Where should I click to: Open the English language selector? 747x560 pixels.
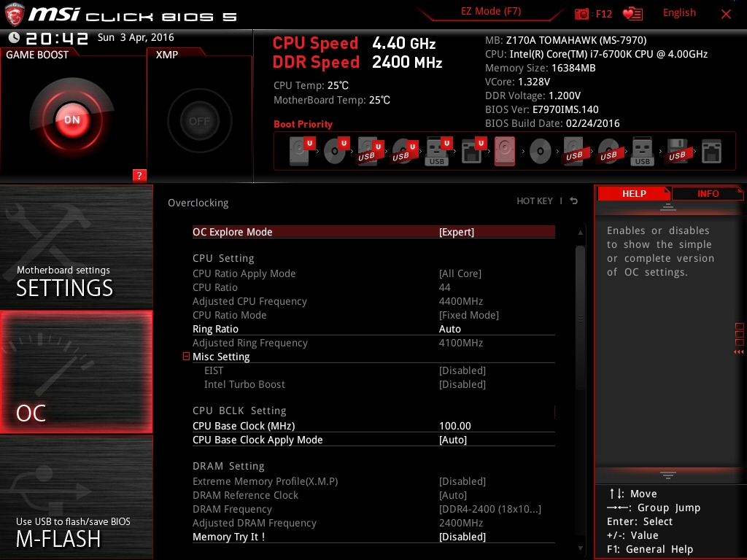[679, 13]
